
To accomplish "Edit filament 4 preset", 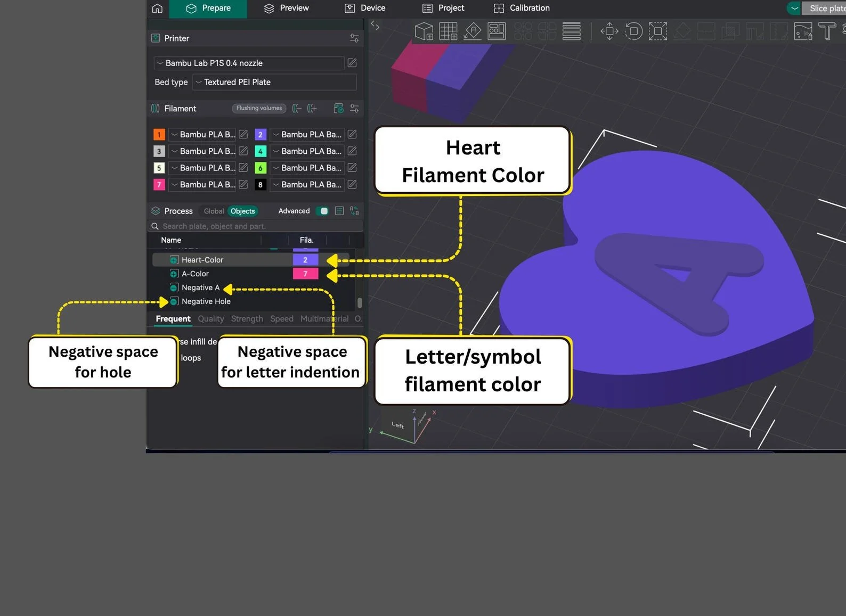I will pos(352,151).
